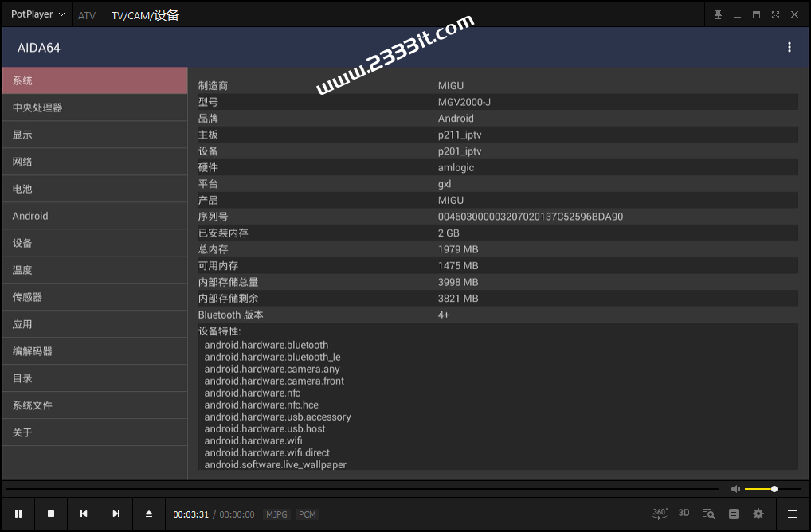The width and height of the screenshot is (811, 532).
Task: Click the serial number value row
Action: click(531, 217)
